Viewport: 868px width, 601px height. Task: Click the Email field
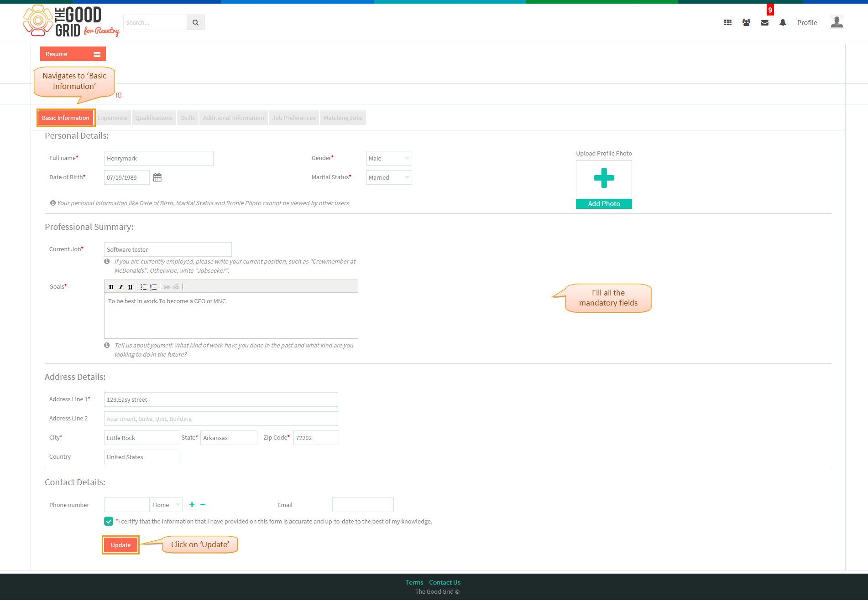pos(363,505)
